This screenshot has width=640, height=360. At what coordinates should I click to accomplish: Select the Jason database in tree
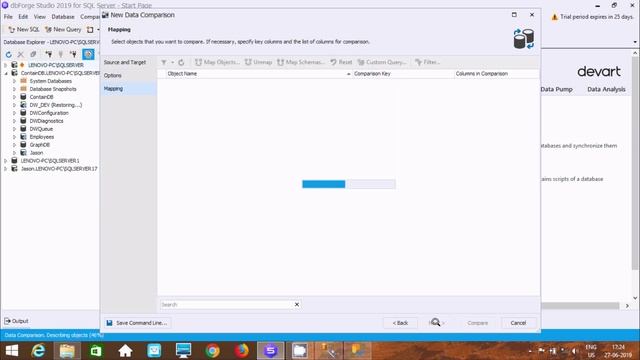36,153
